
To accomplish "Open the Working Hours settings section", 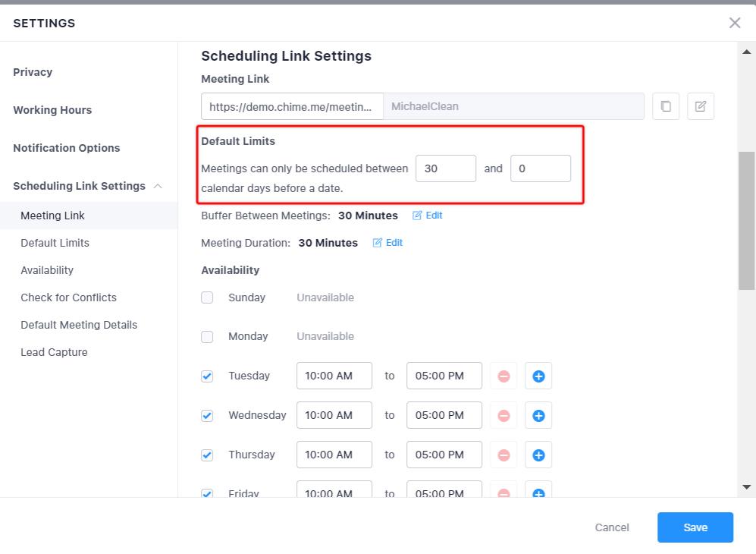I will click(52, 110).
